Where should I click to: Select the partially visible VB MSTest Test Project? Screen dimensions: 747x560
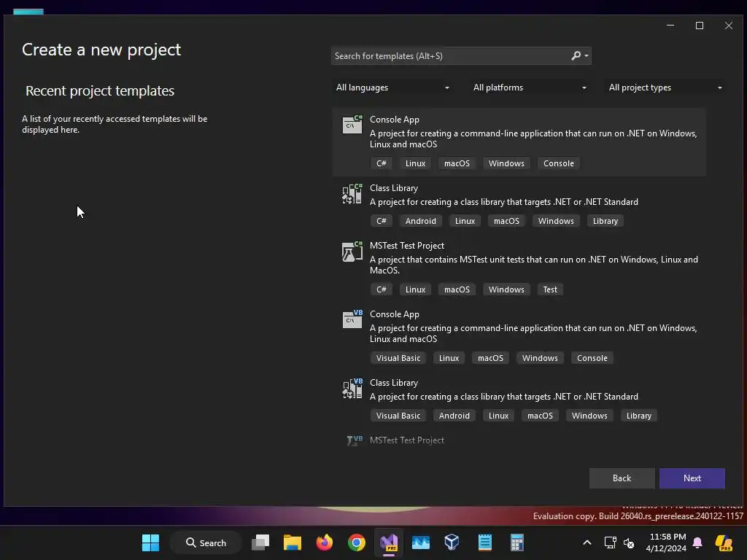click(407, 440)
